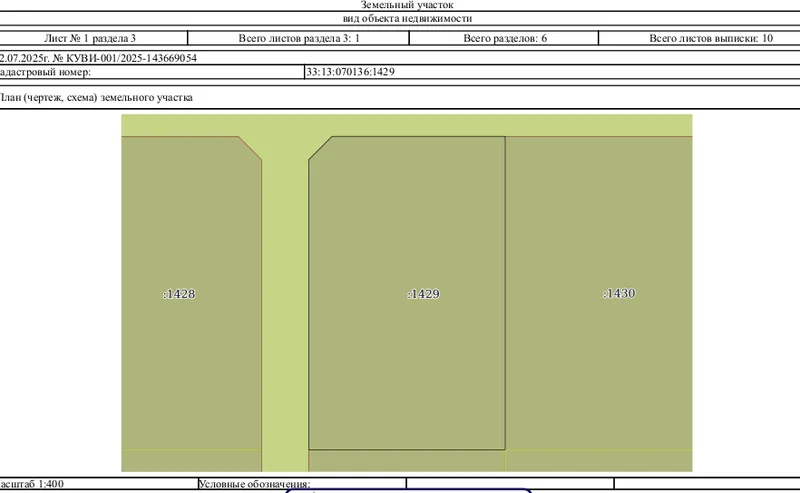Image resolution: width=800 pixels, height=493 pixels.
Task: Click the beveled corner of parcel 1429
Action: [x=320, y=148]
